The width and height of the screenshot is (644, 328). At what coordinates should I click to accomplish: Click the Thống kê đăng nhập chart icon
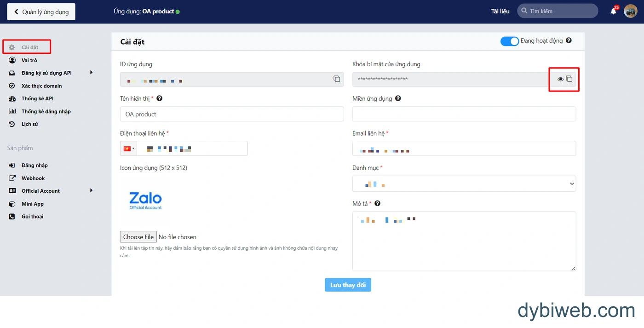pyautogui.click(x=12, y=111)
